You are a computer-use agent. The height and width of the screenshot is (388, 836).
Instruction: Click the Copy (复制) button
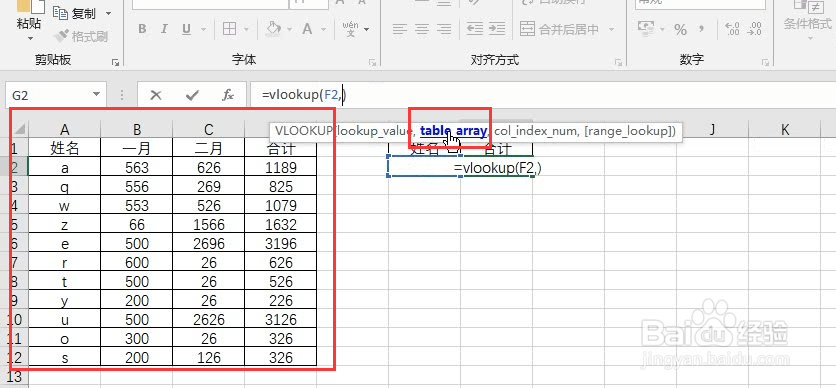[75, 14]
